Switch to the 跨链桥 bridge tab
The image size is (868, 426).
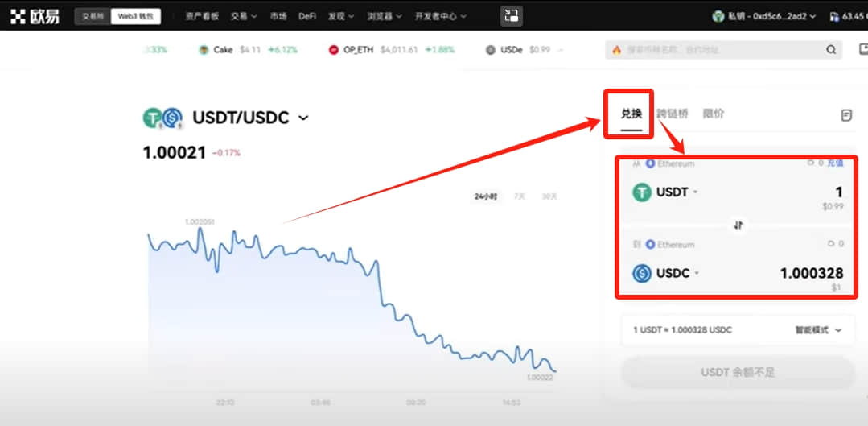(x=672, y=114)
